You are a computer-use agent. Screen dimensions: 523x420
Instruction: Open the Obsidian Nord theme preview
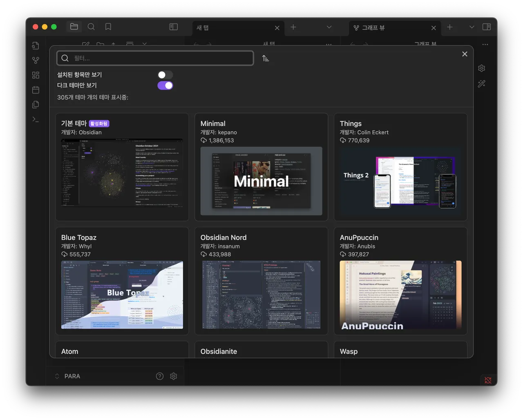coord(261,295)
